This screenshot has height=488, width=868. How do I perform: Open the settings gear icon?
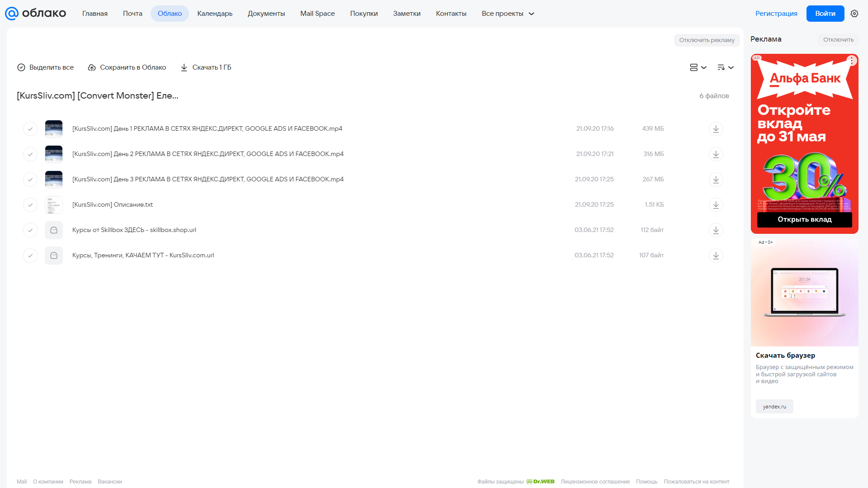point(854,14)
